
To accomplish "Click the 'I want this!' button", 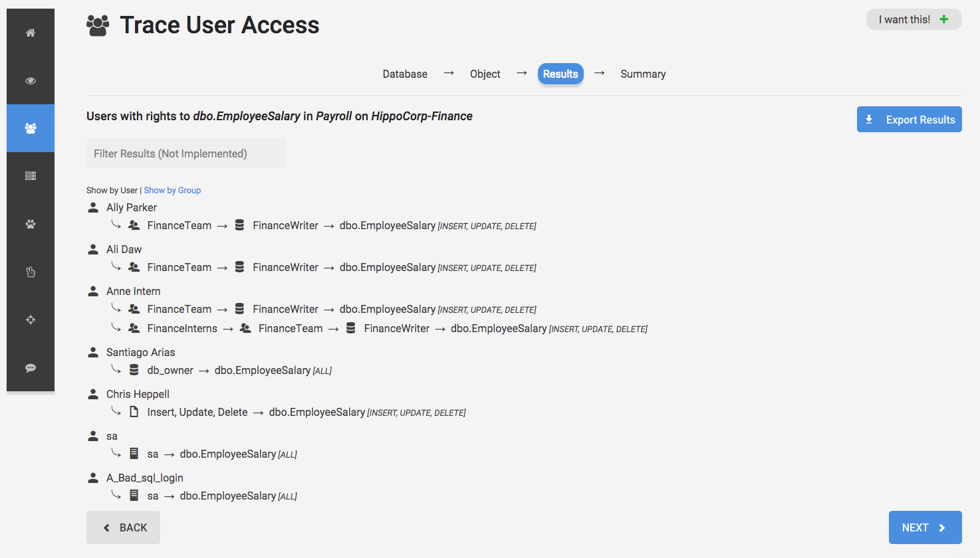I will [914, 19].
